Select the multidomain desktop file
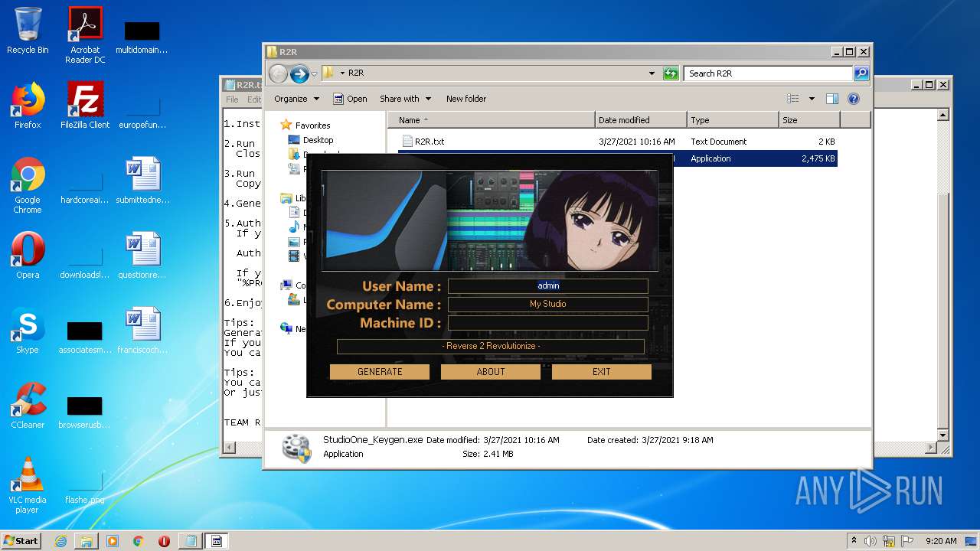Viewport: 980px width, 551px height. (142, 37)
